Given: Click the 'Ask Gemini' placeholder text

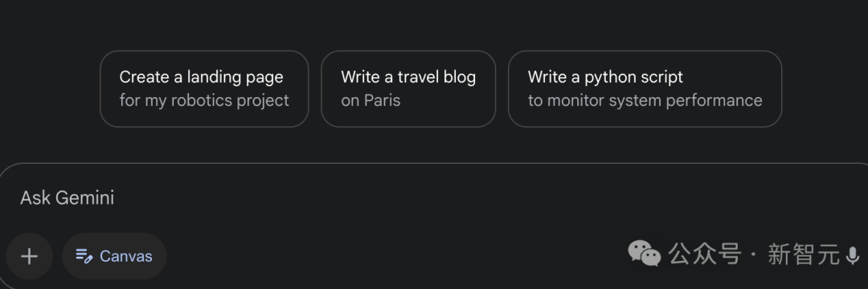Looking at the screenshot, I should pyautogui.click(x=68, y=197).
